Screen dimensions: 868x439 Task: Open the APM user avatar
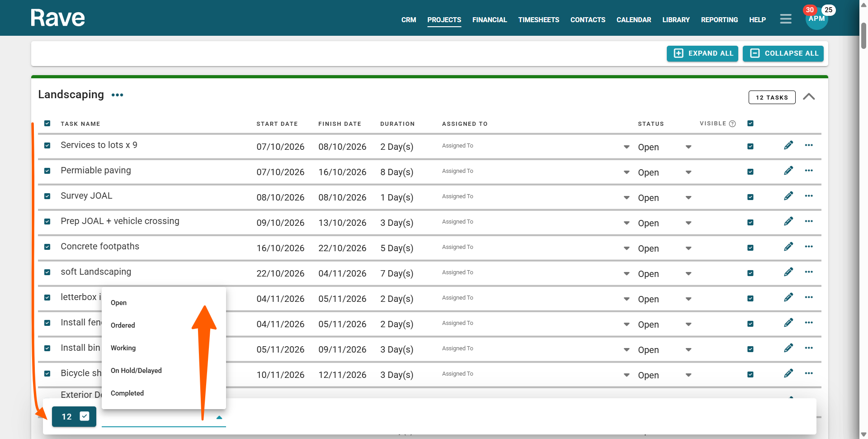tap(816, 20)
